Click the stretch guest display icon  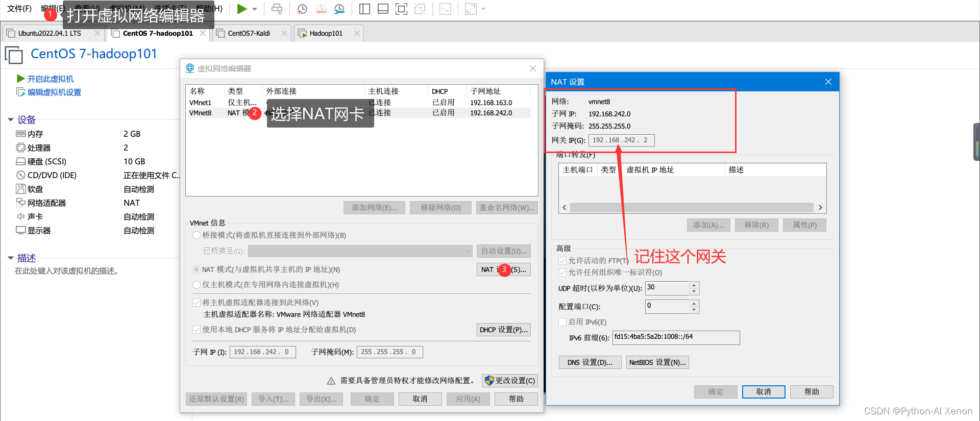(471, 9)
